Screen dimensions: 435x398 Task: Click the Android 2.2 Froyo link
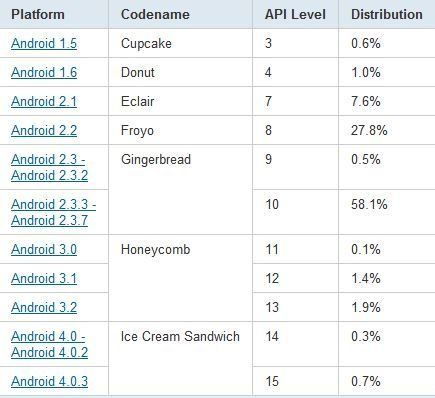tap(44, 130)
